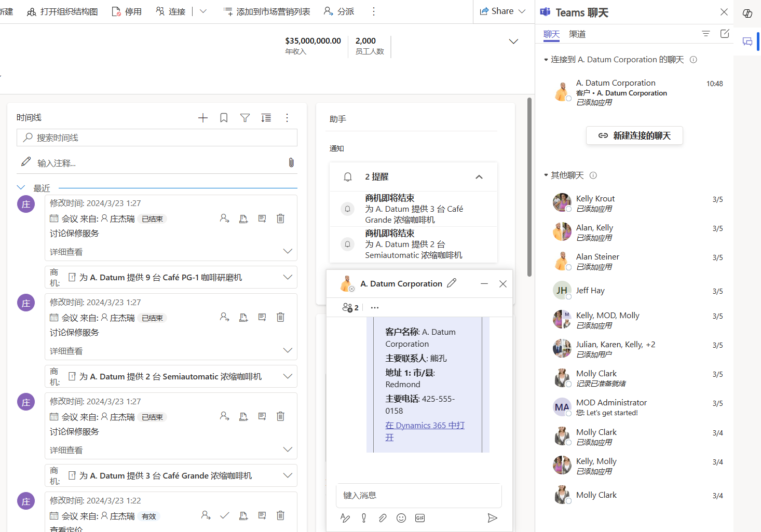Expand 详细查看 in first 讨论保修服务 meeting
This screenshot has height=532, width=761.
pyautogui.click(x=288, y=251)
